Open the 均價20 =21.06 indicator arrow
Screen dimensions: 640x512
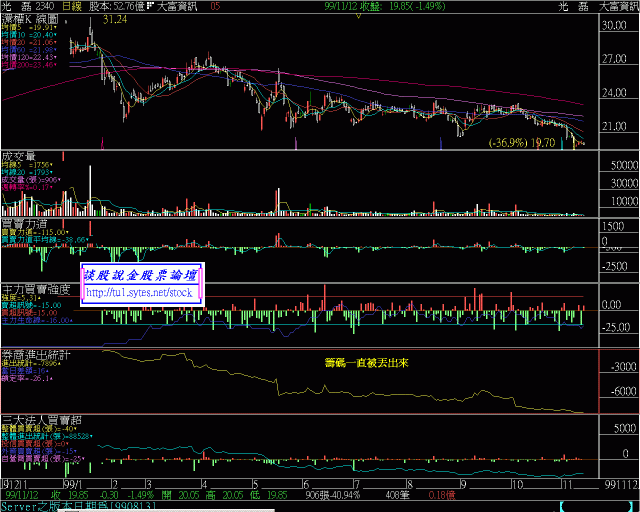pos(55,42)
